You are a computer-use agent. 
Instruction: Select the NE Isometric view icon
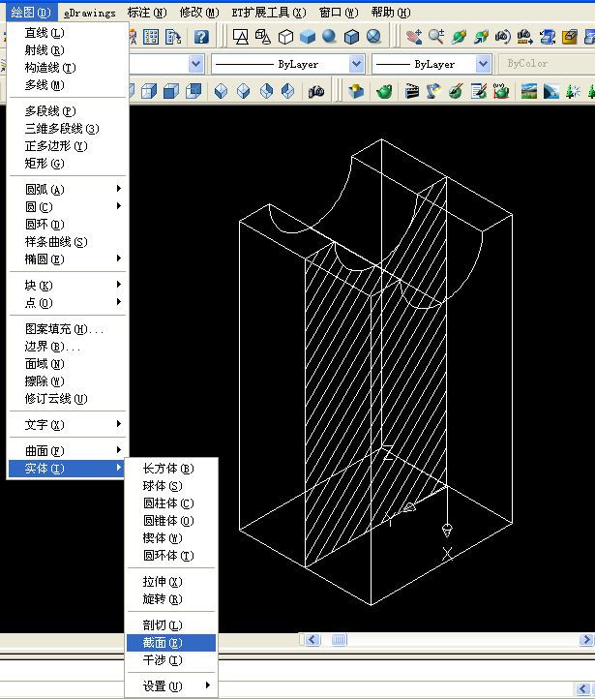(266, 91)
